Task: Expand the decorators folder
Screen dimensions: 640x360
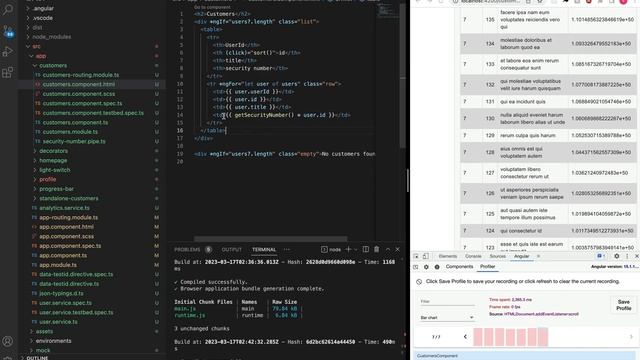Action: [53, 151]
